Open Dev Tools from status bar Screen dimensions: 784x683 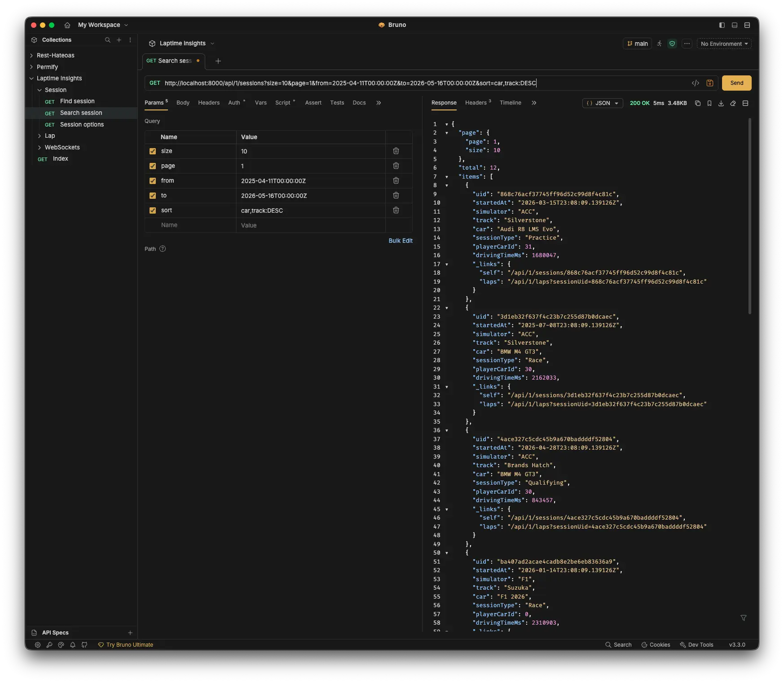(x=696, y=645)
